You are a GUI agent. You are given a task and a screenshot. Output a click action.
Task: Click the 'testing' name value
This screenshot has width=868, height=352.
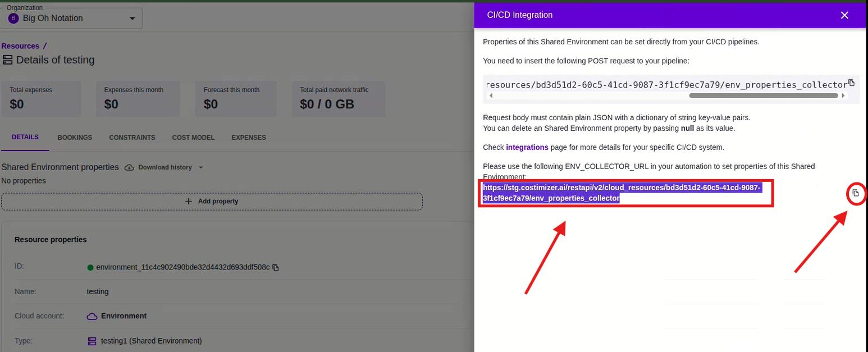click(x=98, y=291)
